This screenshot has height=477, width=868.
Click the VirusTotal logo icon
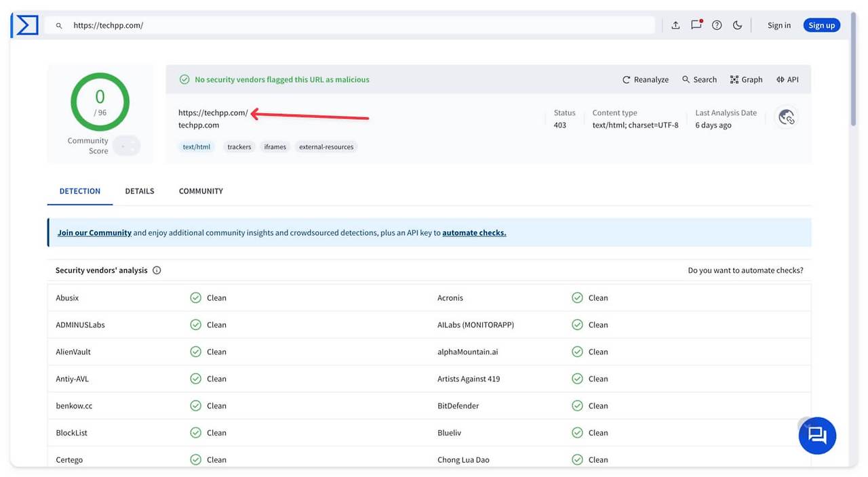pos(26,25)
